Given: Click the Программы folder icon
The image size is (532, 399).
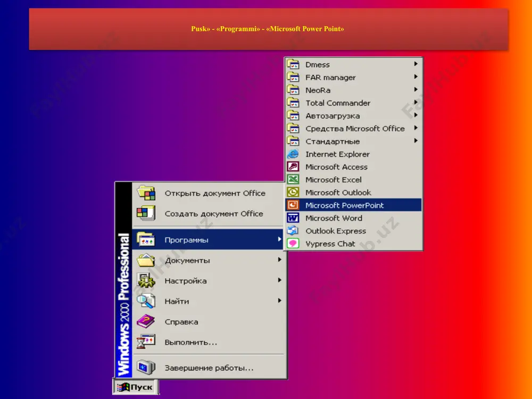Looking at the screenshot, I should 146,239.
